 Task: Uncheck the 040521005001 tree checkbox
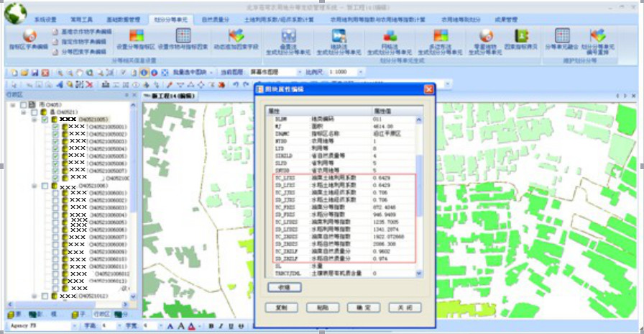click(55, 127)
